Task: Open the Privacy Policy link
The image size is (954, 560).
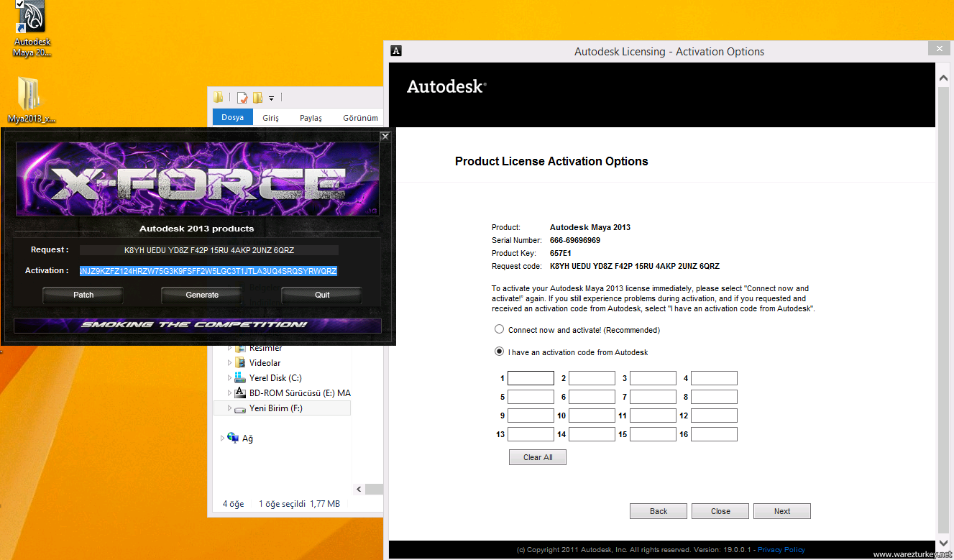Action: click(x=781, y=550)
